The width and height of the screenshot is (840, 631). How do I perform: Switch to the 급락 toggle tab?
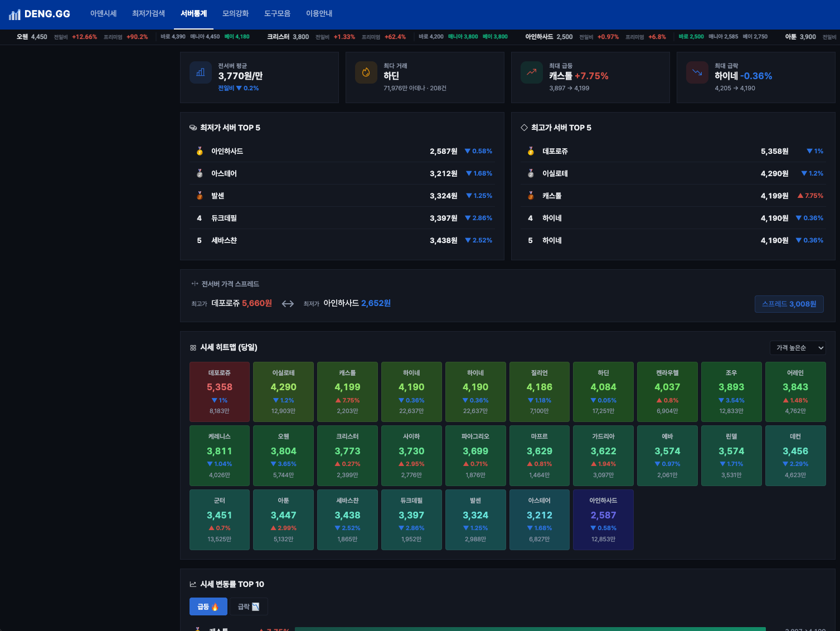249,606
